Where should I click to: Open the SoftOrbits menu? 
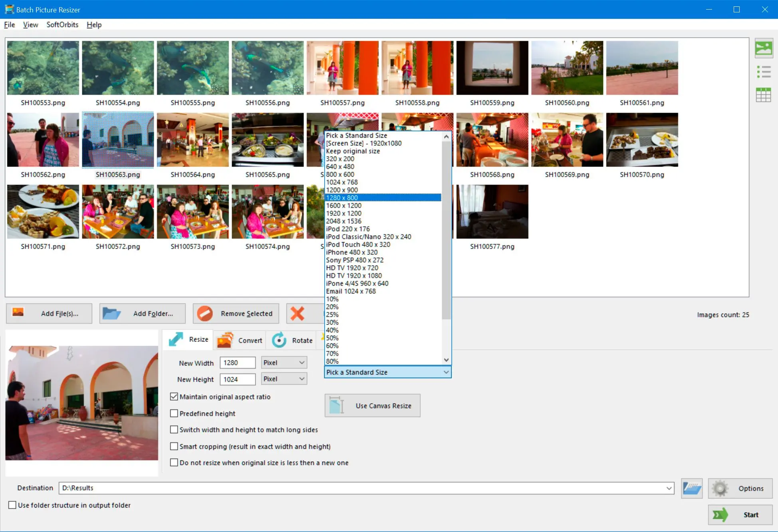click(62, 24)
